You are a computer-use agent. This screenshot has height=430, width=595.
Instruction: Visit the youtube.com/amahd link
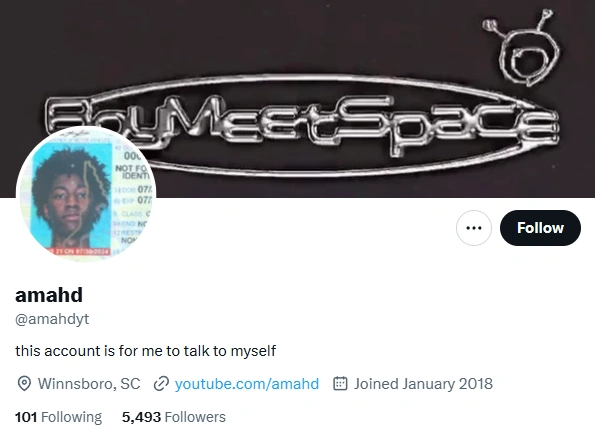coord(247,384)
